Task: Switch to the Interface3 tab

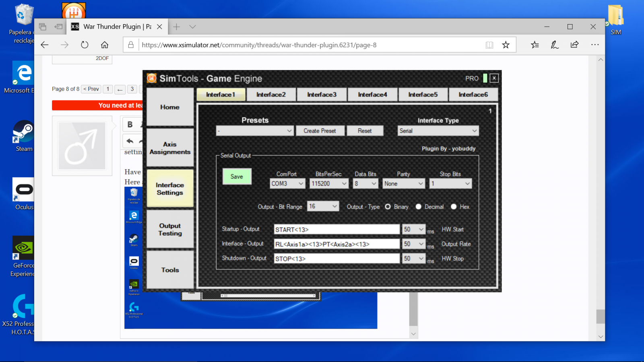Action: point(322,95)
